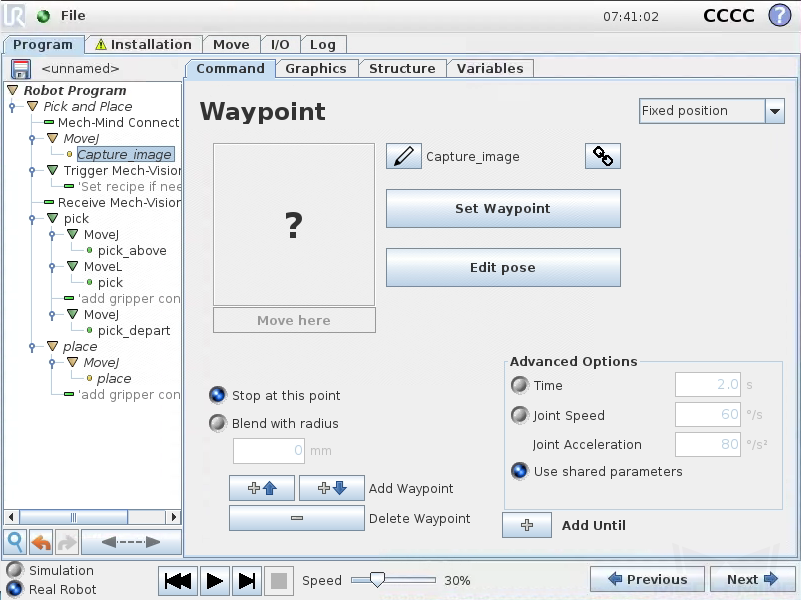Open the Log tab
The image size is (801, 600).
pyautogui.click(x=323, y=44)
